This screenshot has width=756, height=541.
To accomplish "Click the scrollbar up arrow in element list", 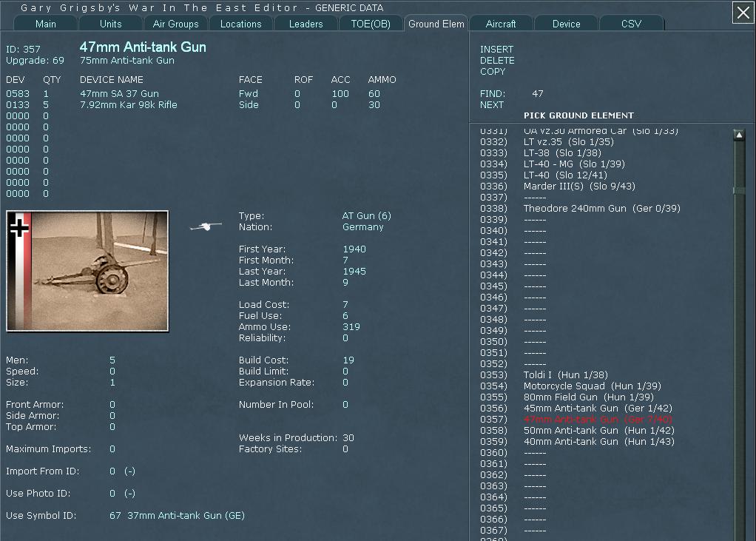I will (739, 135).
